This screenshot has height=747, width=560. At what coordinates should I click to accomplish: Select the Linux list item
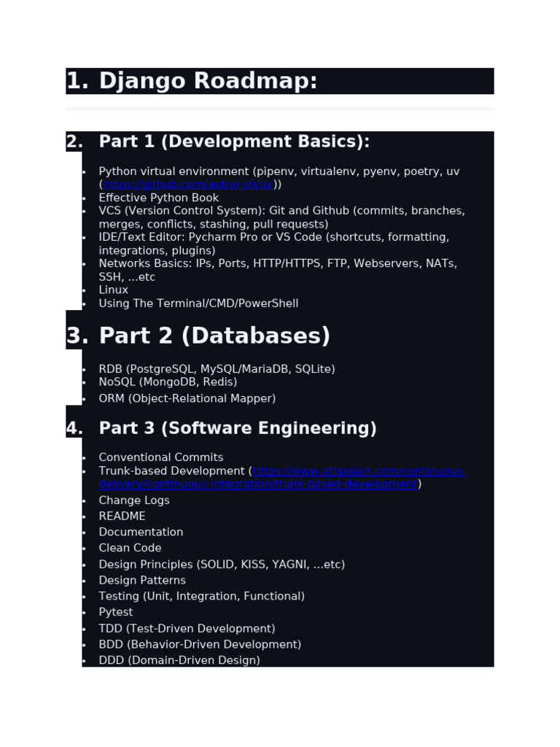[x=113, y=290]
